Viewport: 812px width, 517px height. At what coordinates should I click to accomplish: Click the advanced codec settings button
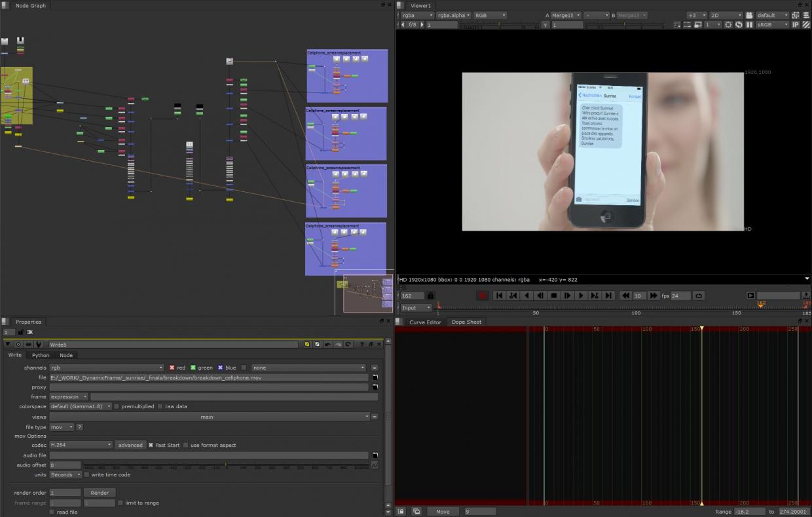pyautogui.click(x=130, y=445)
